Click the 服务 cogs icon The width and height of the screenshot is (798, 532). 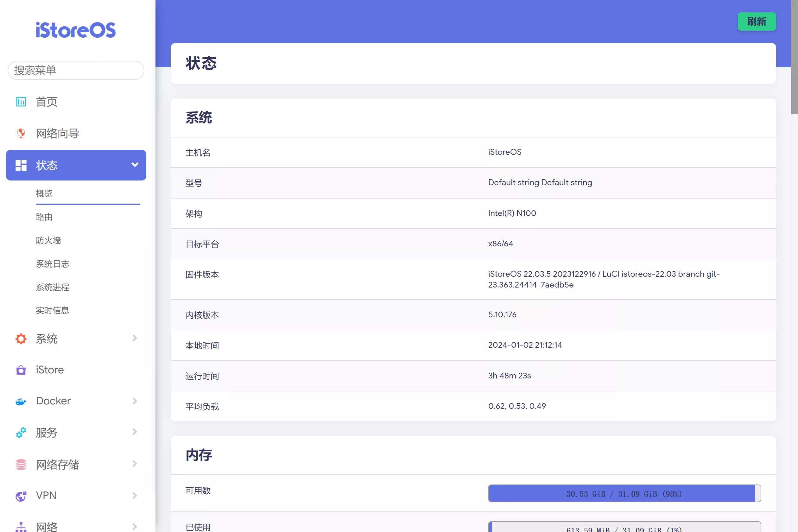(21, 433)
